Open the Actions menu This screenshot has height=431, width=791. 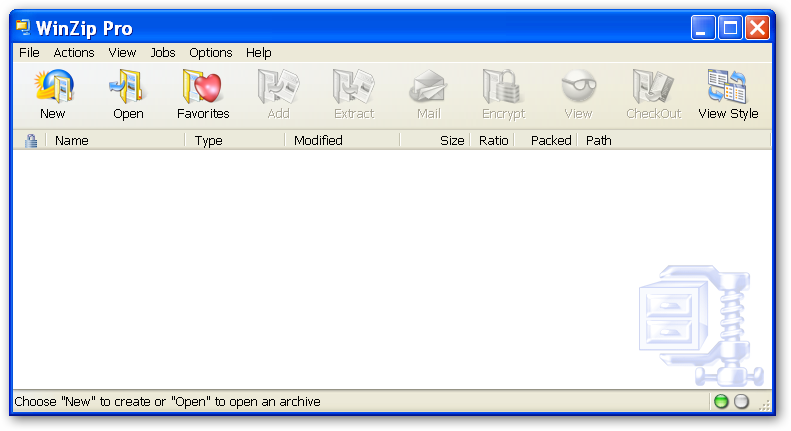tap(74, 52)
